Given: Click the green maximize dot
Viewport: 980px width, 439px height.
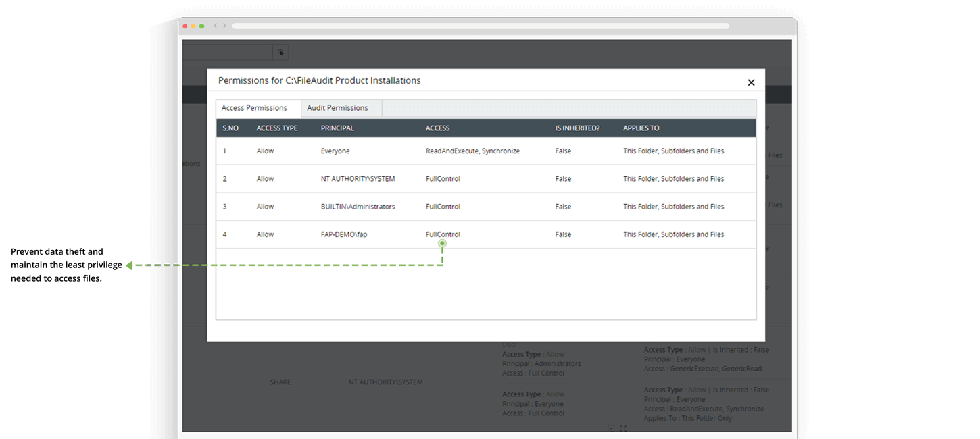Looking at the screenshot, I should (201, 26).
